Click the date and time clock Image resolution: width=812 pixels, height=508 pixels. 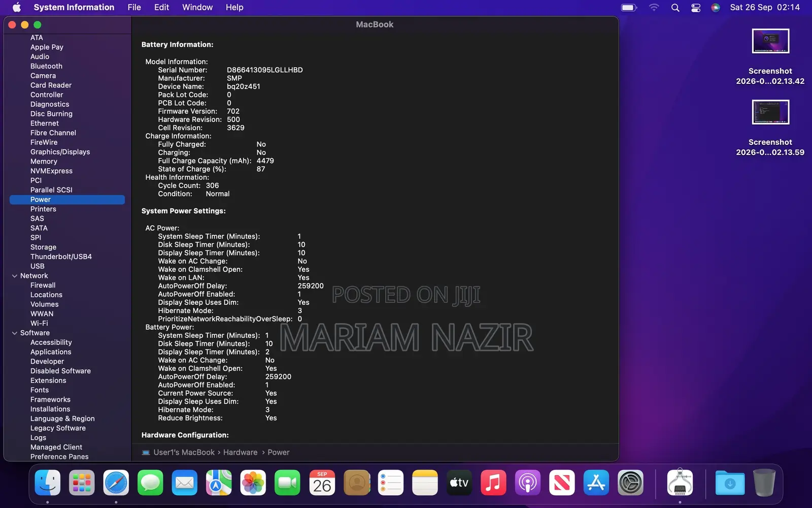pyautogui.click(x=765, y=7)
